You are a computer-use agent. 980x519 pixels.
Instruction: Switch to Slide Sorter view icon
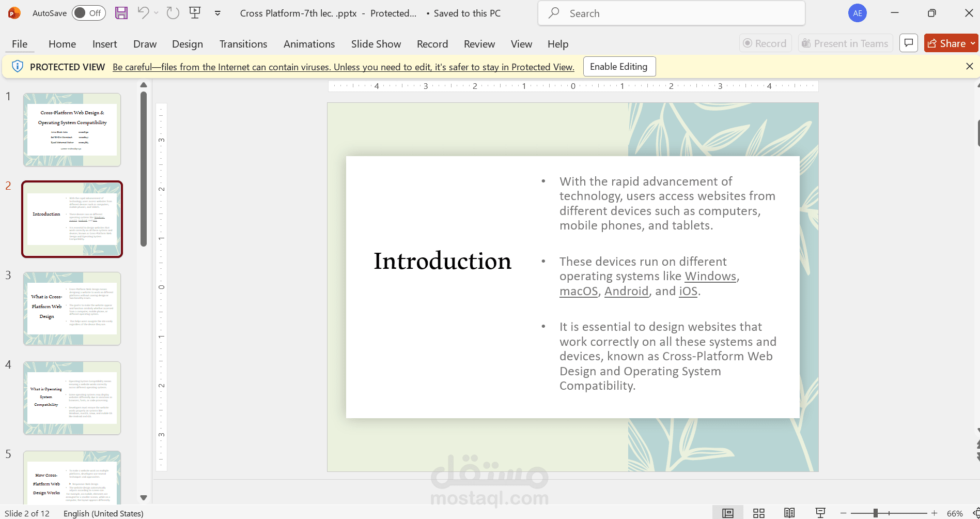click(759, 513)
